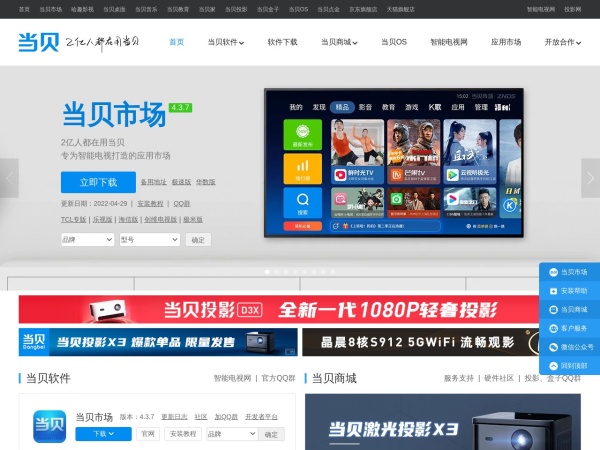The height and width of the screenshot is (450, 600).
Task: Select the last carousel indicator dot
Action: coord(333,272)
